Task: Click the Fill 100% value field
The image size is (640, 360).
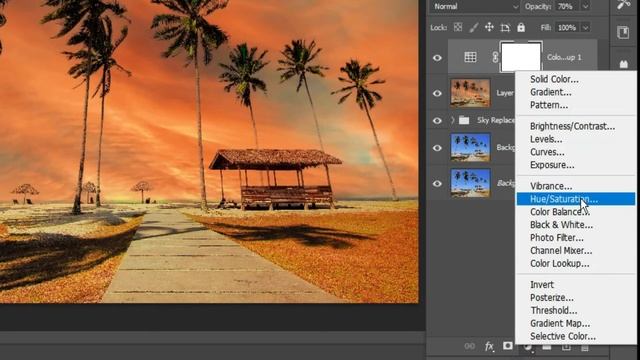Action: pos(567,28)
